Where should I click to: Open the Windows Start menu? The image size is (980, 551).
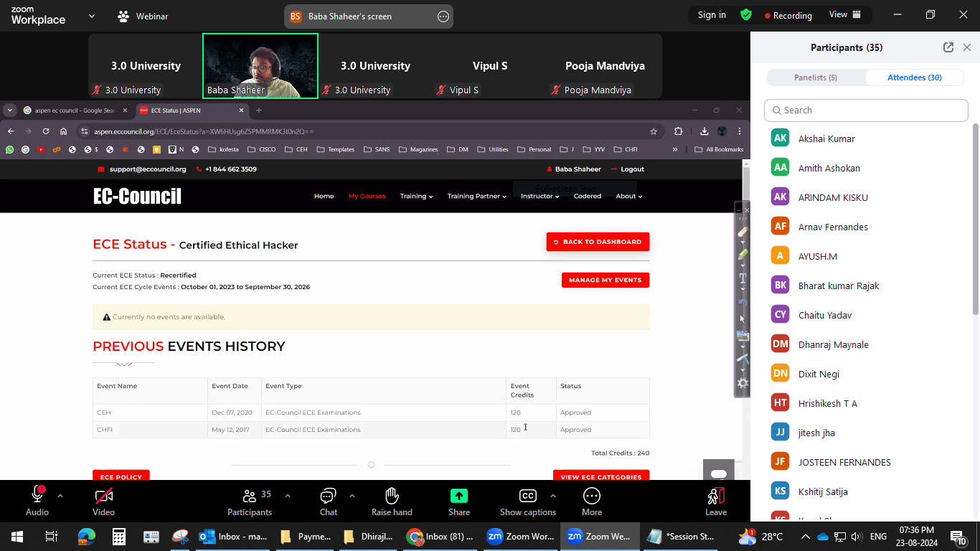[x=17, y=536]
